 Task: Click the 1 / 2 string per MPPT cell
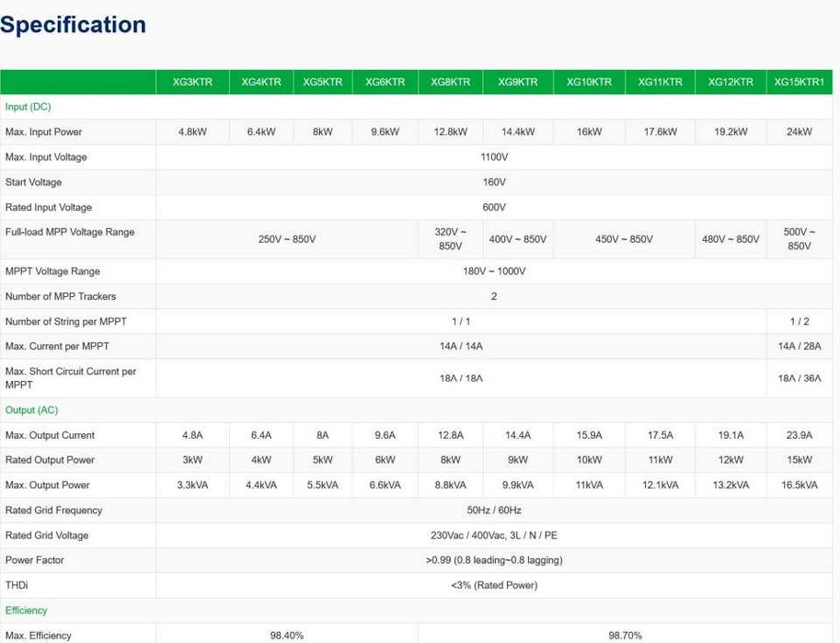click(x=800, y=322)
